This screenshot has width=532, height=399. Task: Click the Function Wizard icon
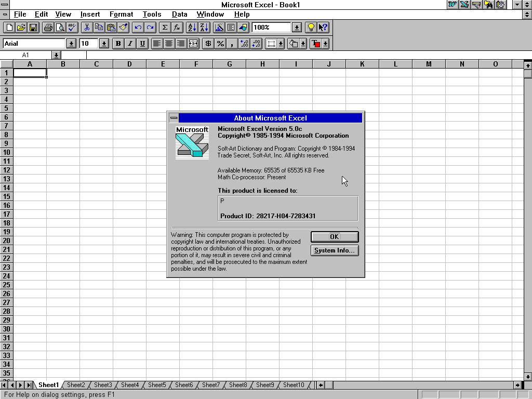tap(176, 28)
